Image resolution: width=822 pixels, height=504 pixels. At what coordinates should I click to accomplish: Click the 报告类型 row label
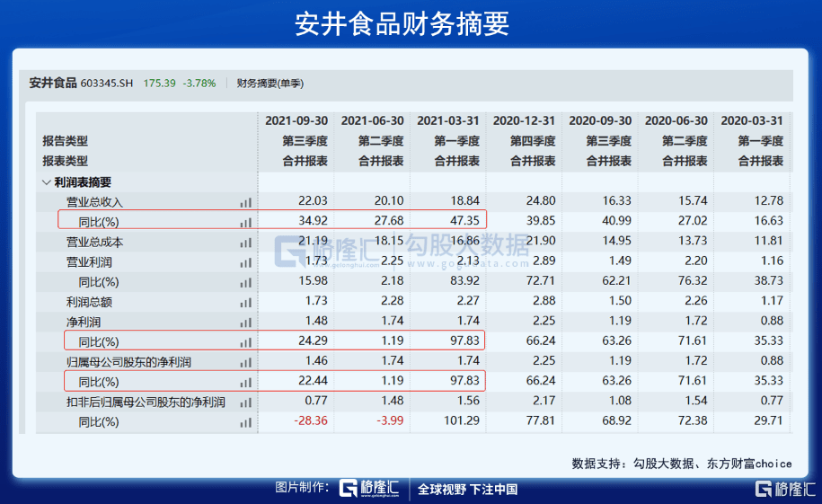click(65, 141)
